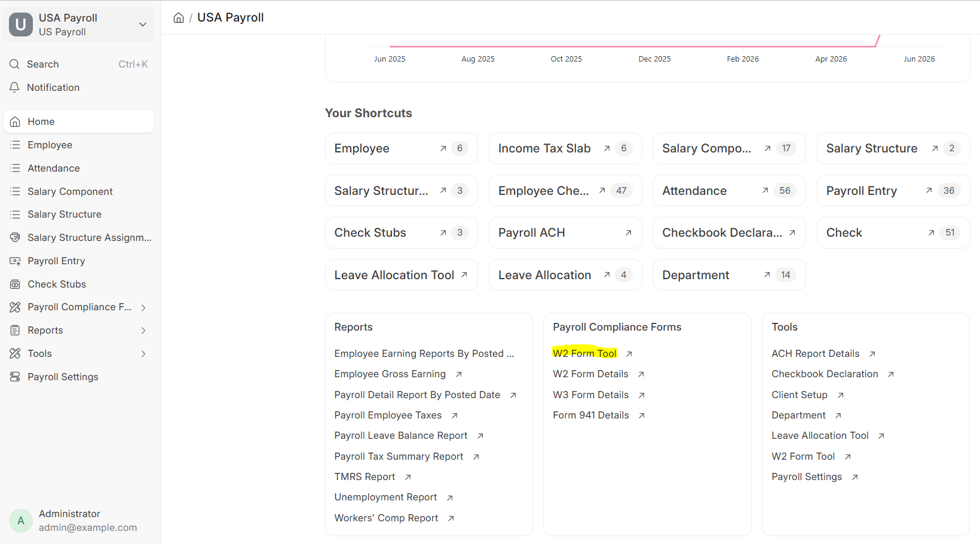The image size is (980, 544).
Task: Click the Payroll Settings sidebar icon
Action: [x=15, y=377]
